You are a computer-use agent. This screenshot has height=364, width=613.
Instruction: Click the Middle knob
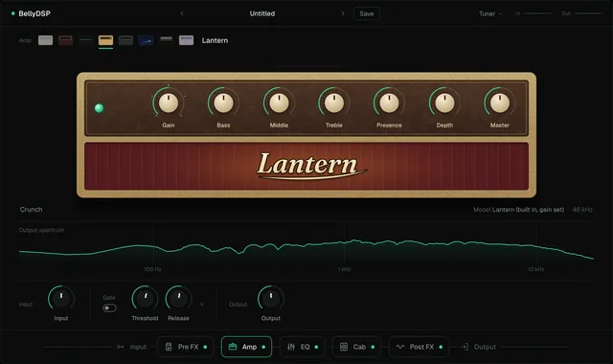pyautogui.click(x=279, y=102)
